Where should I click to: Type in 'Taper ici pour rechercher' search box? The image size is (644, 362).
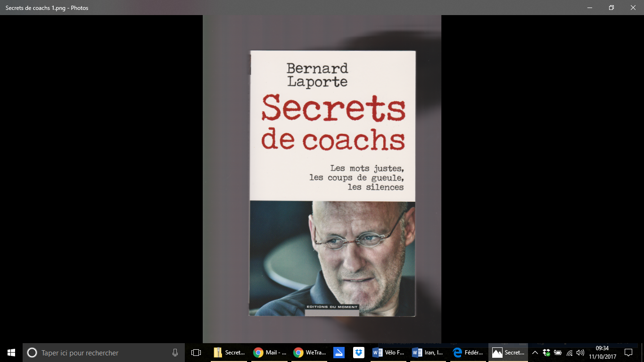click(x=104, y=353)
